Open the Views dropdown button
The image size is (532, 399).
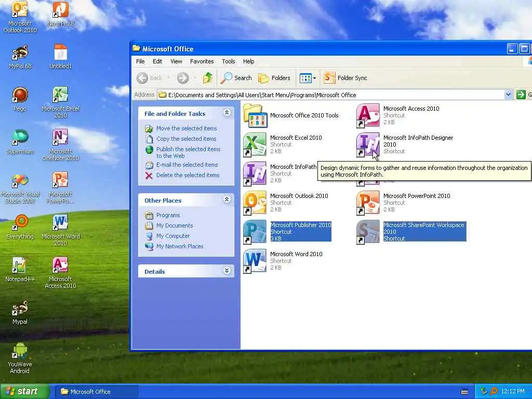click(x=308, y=78)
